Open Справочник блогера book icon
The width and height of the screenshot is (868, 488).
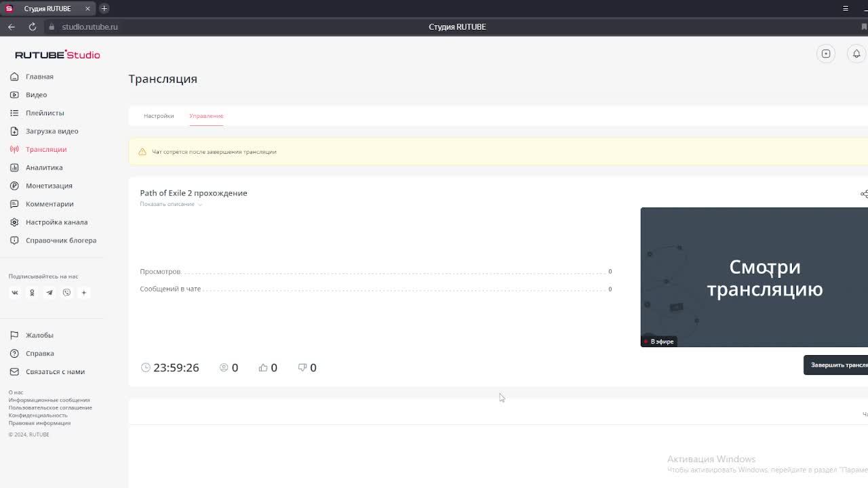point(14,241)
